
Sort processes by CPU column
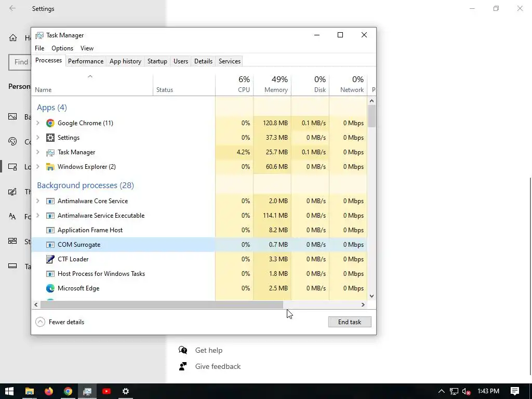pos(234,85)
